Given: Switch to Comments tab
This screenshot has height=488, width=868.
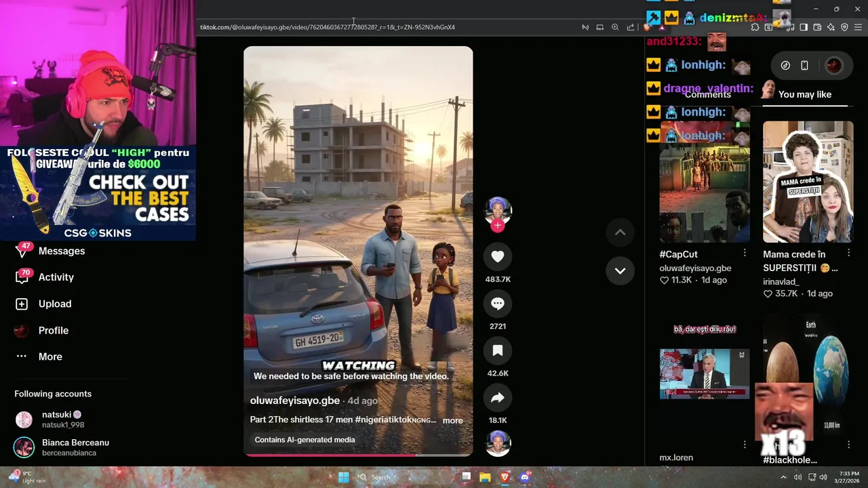Looking at the screenshot, I should (x=707, y=94).
